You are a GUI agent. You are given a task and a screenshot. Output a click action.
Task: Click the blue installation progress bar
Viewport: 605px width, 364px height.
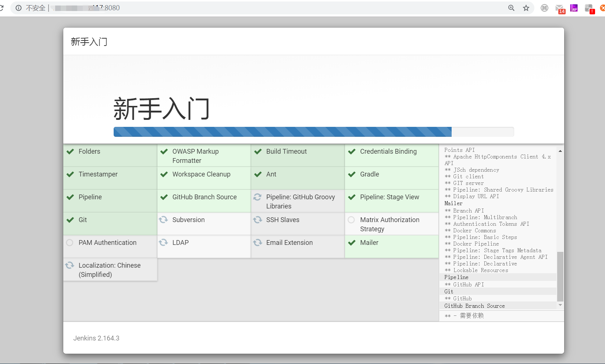(x=282, y=132)
